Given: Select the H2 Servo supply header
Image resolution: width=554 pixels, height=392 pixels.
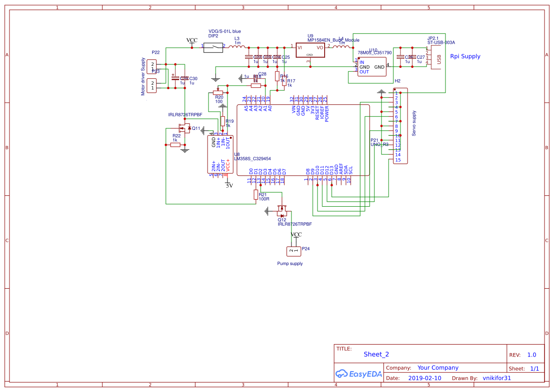Looking at the screenshot, I should (400, 126).
